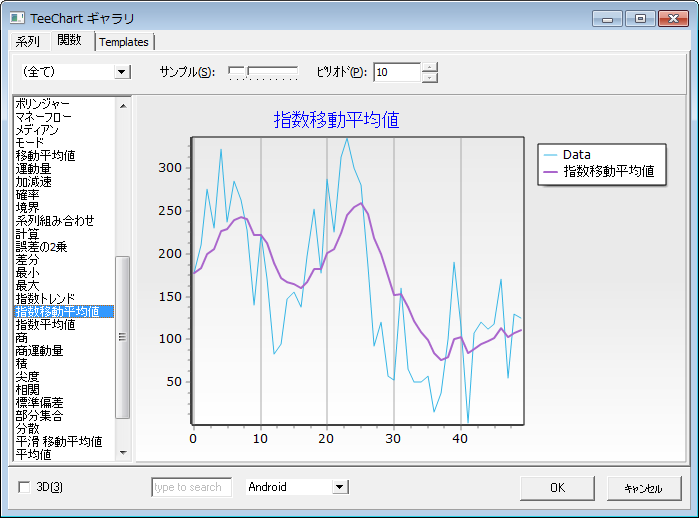Select 標準偏差 in the function list
This screenshot has width=699, height=518.
point(40,403)
